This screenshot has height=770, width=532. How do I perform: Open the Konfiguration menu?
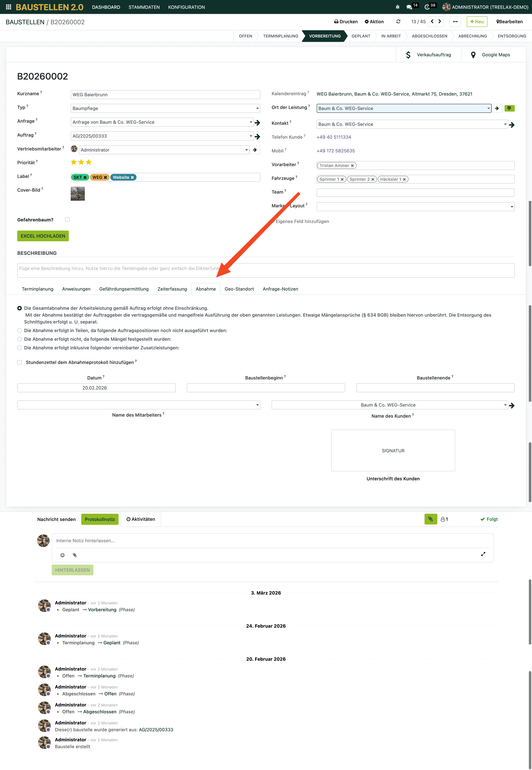coord(186,7)
